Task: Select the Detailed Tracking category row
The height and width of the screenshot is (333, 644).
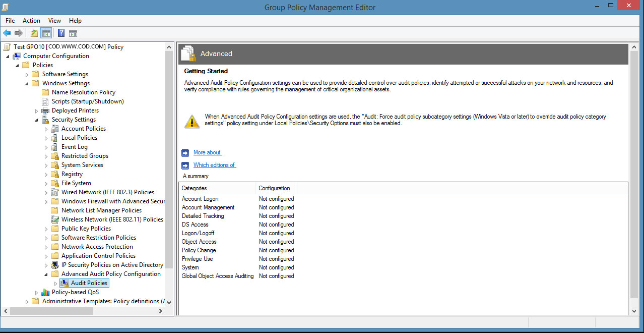Action: pos(238,216)
